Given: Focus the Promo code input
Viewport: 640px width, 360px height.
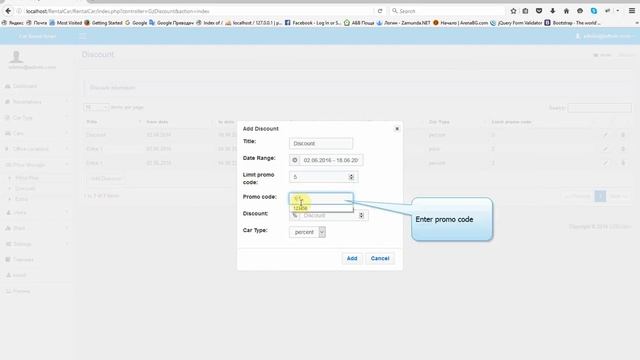Looking at the screenshot, I should 321,198.
